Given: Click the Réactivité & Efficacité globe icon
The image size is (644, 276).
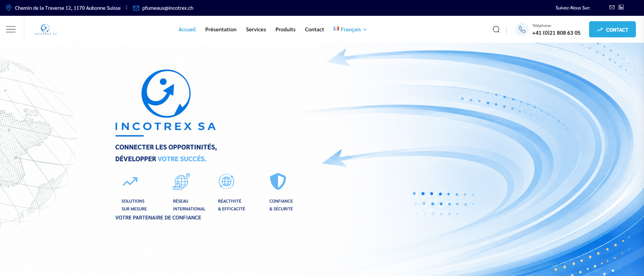Looking at the screenshot, I should (x=226, y=181).
